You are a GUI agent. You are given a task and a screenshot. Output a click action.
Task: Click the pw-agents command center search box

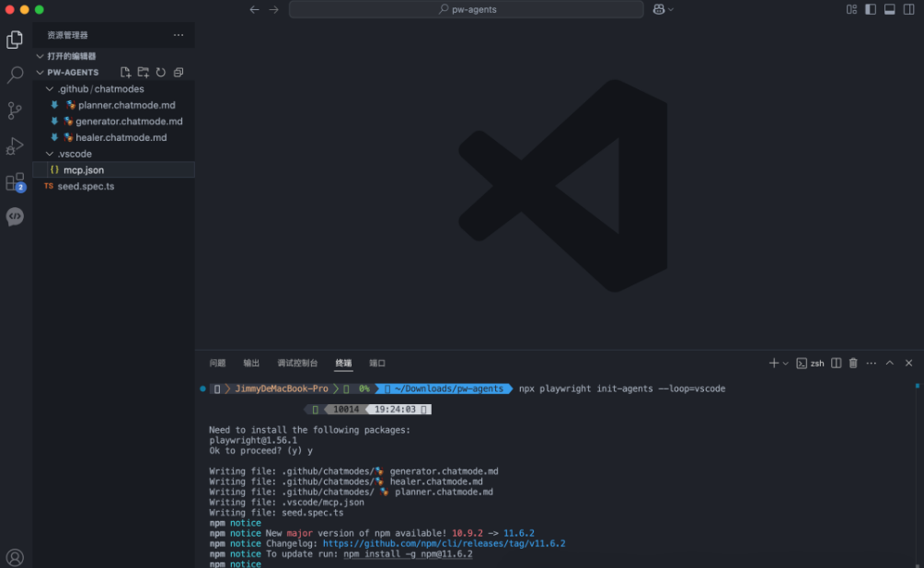466,9
